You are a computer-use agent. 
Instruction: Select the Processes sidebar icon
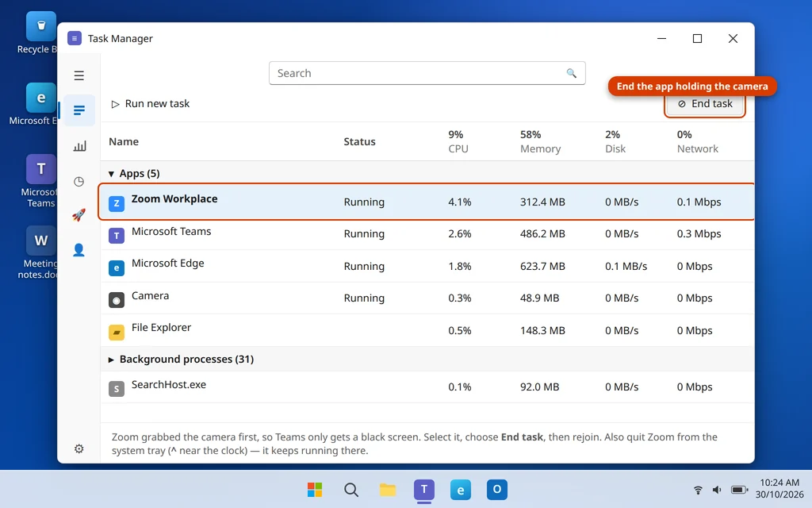79,110
